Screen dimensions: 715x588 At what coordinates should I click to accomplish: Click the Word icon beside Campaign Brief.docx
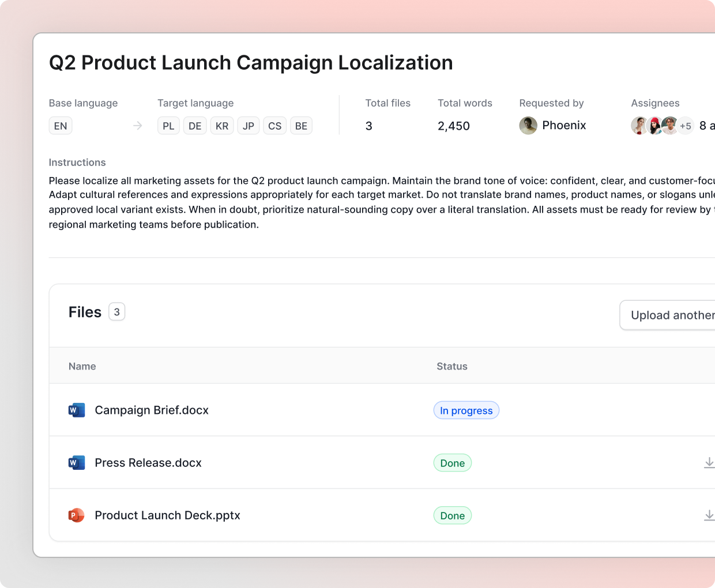tap(77, 410)
